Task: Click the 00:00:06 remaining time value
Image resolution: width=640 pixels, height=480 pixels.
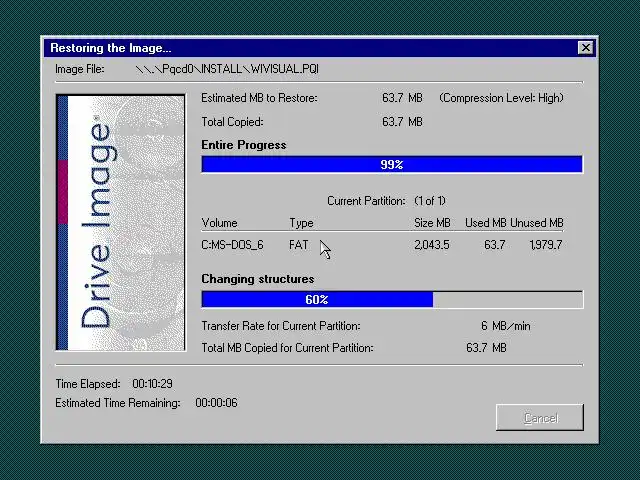Action: tap(216, 403)
